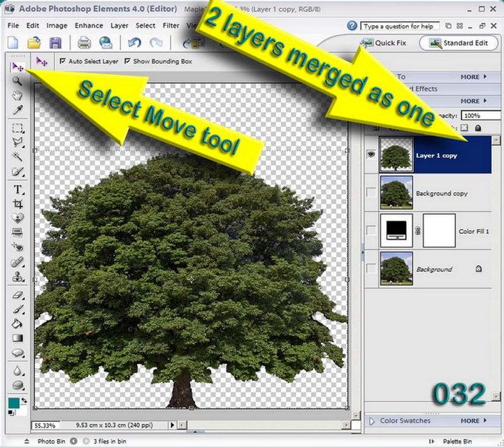Open Styles and Effects MORE menu

(474, 101)
